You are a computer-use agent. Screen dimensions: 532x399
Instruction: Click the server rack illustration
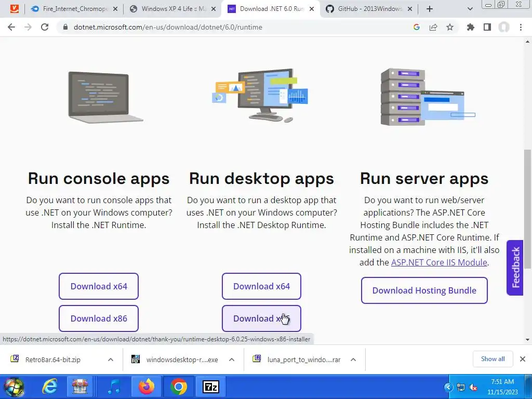tap(428, 97)
